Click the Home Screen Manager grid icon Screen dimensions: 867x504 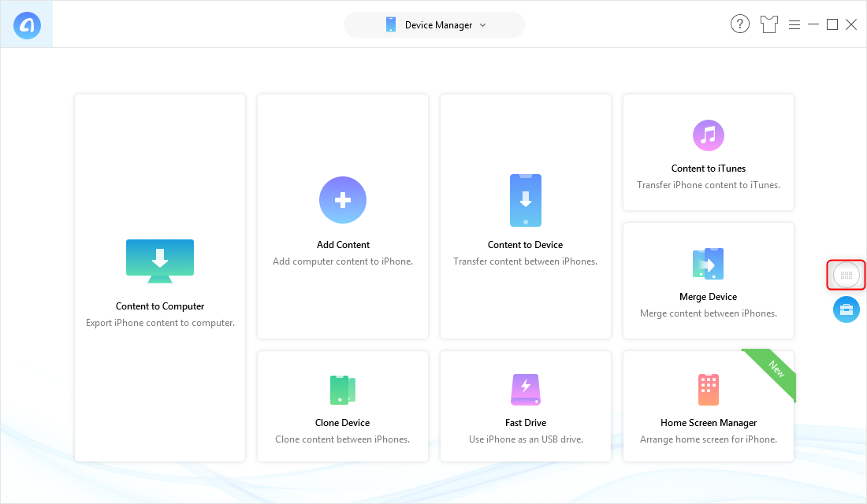(709, 390)
